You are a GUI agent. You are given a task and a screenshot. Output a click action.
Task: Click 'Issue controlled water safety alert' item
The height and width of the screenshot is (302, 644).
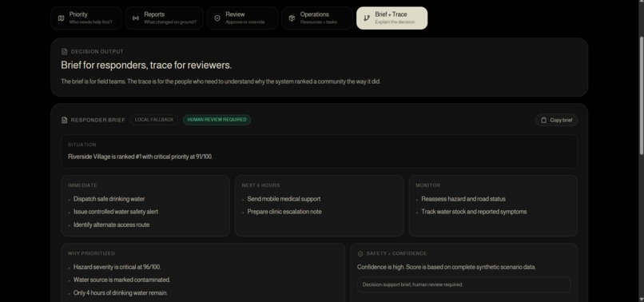point(116,212)
